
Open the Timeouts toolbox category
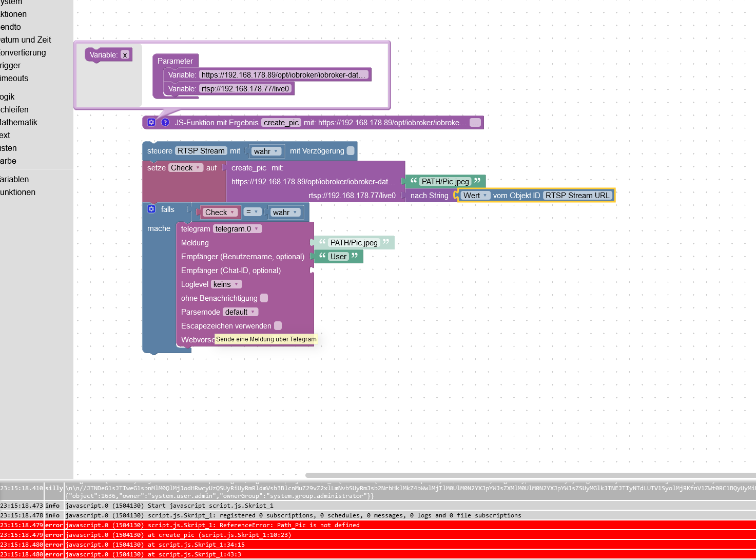[14, 78]
